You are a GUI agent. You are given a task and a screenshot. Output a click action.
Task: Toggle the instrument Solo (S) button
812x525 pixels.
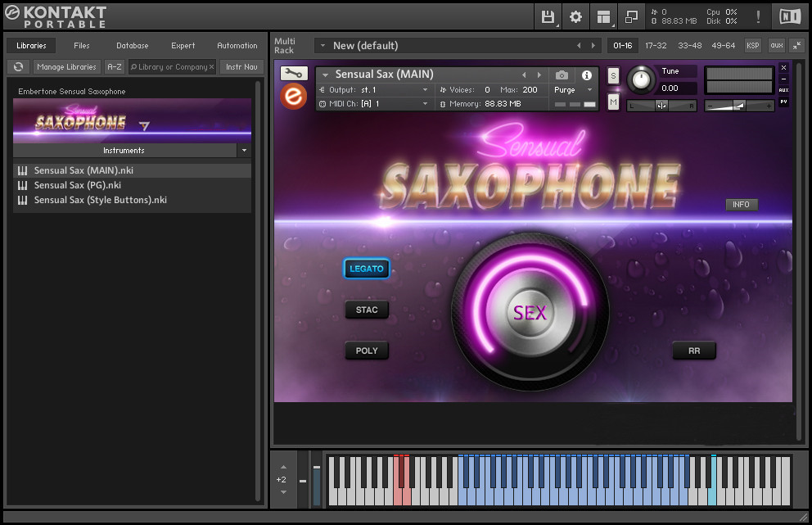(613, 76)
